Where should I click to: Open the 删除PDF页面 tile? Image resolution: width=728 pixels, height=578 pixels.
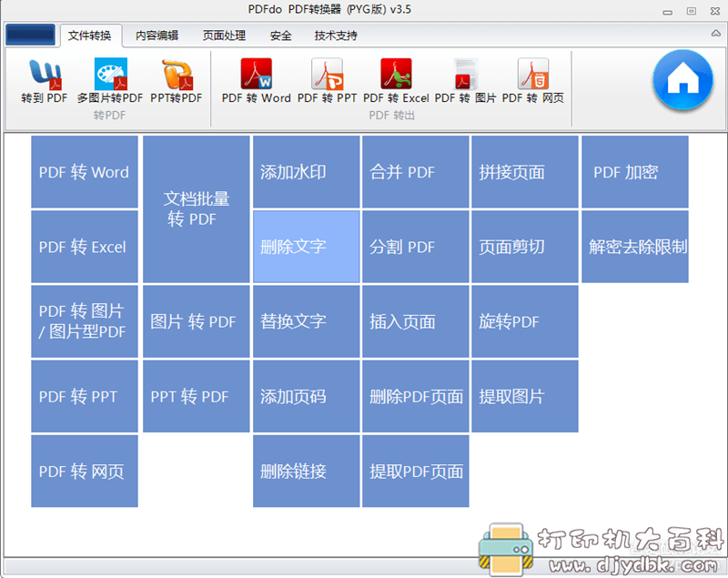(x=416, y=397)
